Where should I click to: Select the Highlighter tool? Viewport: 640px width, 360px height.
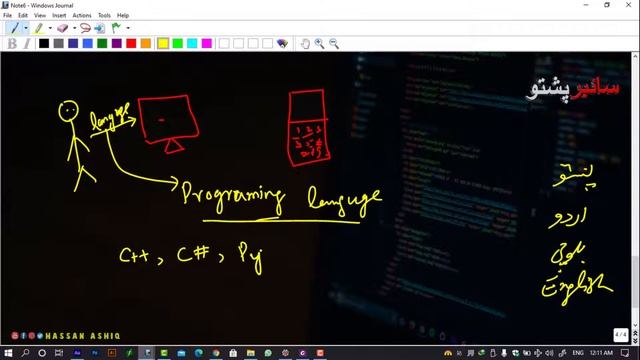pos(39,28)
